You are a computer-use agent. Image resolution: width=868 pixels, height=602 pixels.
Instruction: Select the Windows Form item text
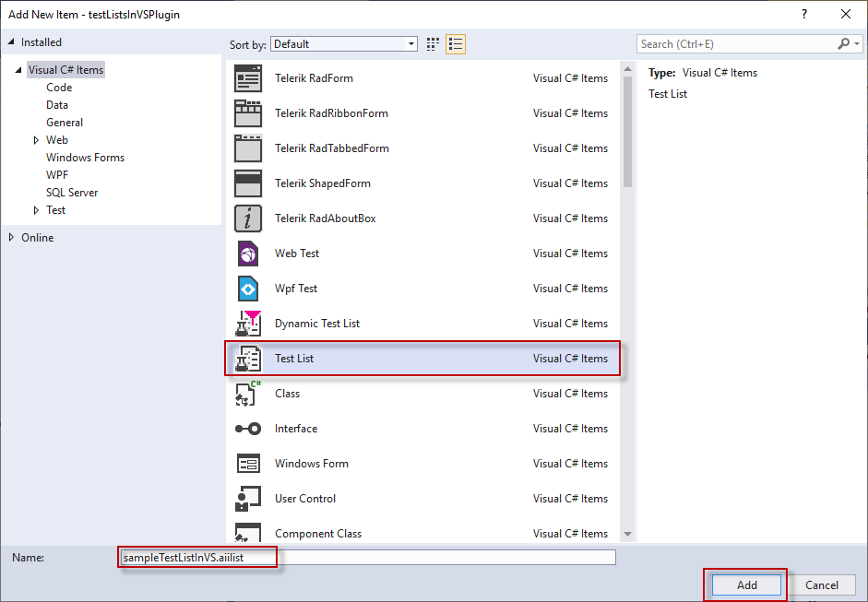coord(312,464)
